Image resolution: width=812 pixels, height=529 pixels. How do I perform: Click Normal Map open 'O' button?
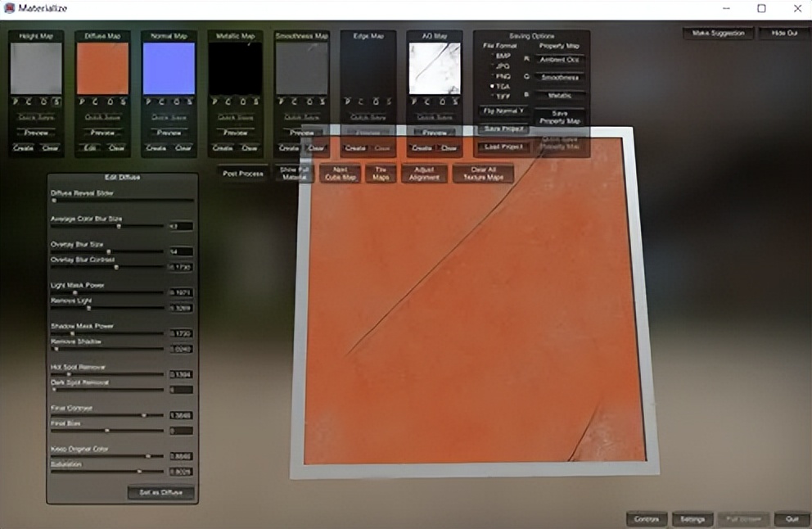click(x=176, y=102)
